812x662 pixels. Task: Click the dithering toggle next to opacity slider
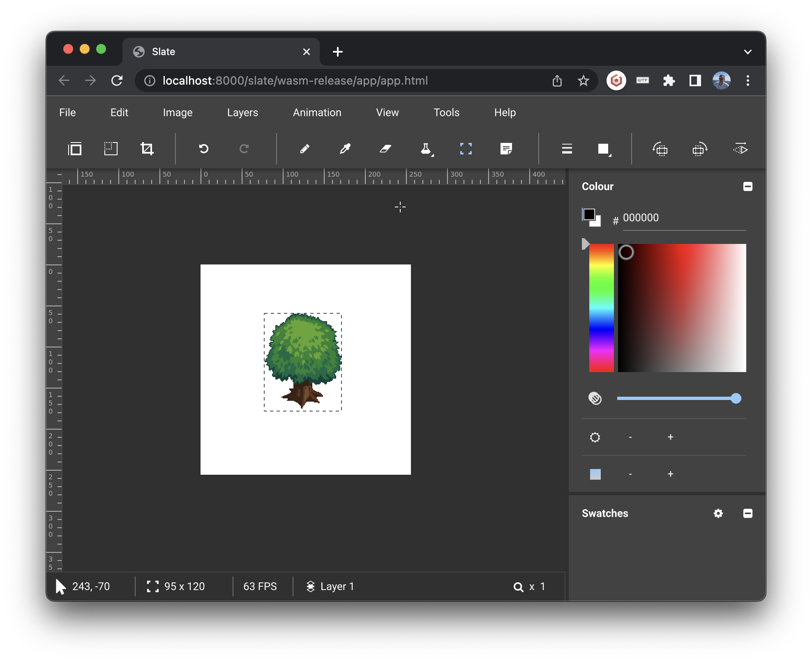[x=595, y=398]
